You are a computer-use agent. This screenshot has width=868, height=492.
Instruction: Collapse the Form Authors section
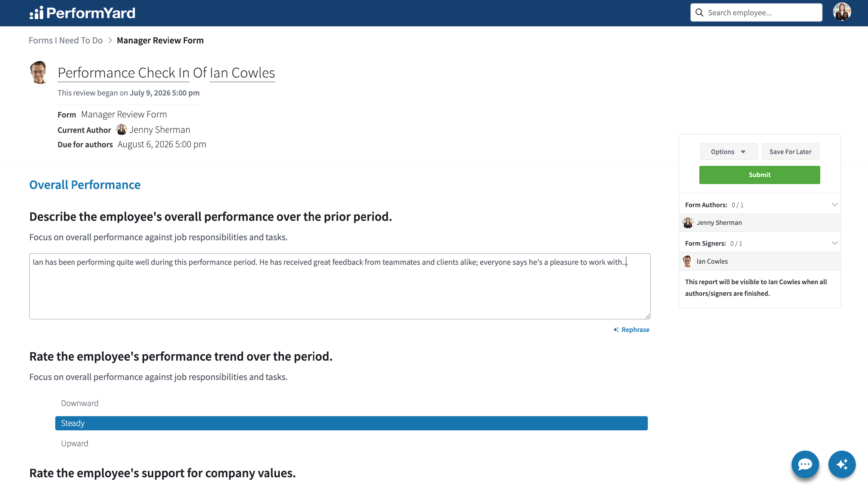pos(834,204)
